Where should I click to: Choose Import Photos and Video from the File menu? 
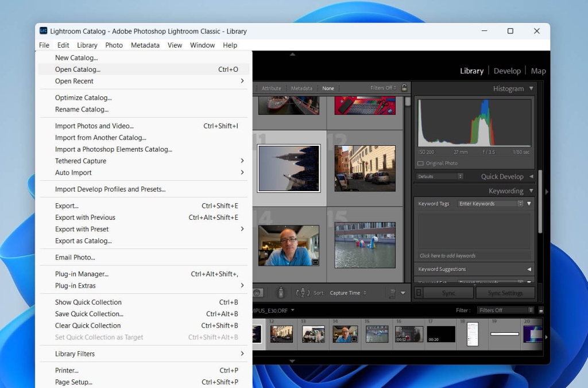[94, 126]
